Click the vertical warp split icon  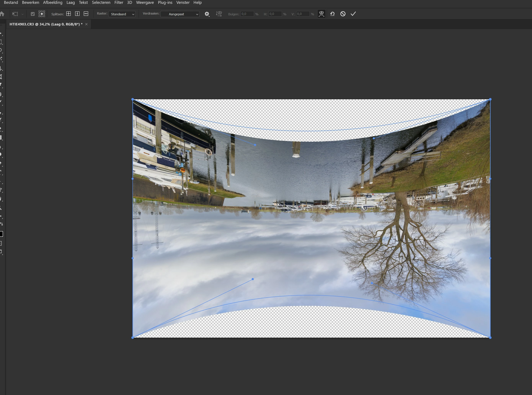pyautogui.click(x=77, y=14)
